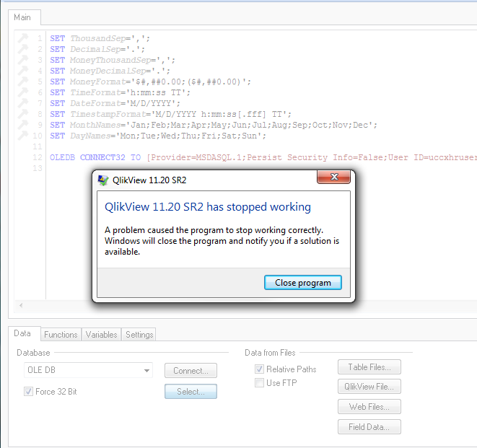Click the arrow marker beside line 1
Screen dimensions: 477x448
23,38
